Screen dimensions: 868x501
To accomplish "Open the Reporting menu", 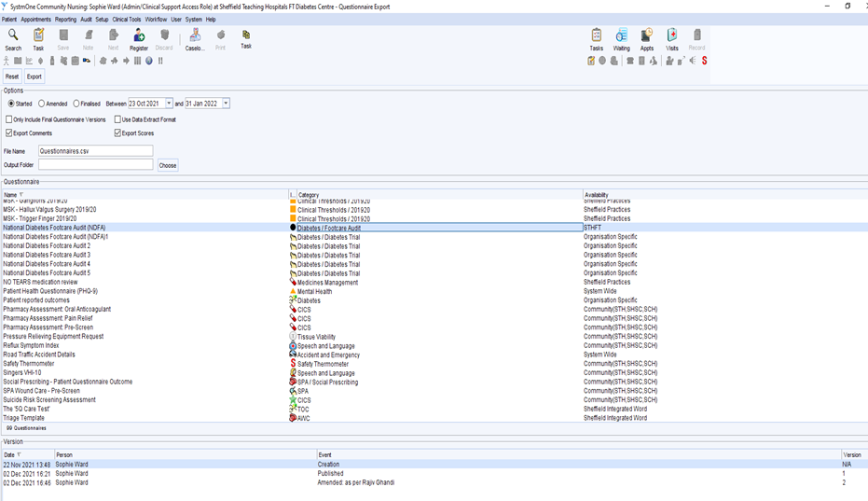I will (65, 20).
